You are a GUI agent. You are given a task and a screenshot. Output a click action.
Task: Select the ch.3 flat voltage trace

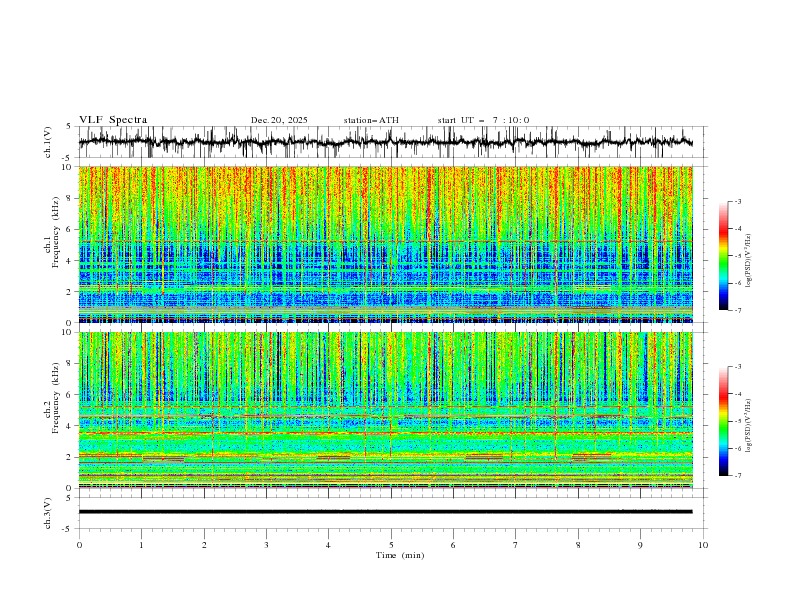[x=386, y=512]
